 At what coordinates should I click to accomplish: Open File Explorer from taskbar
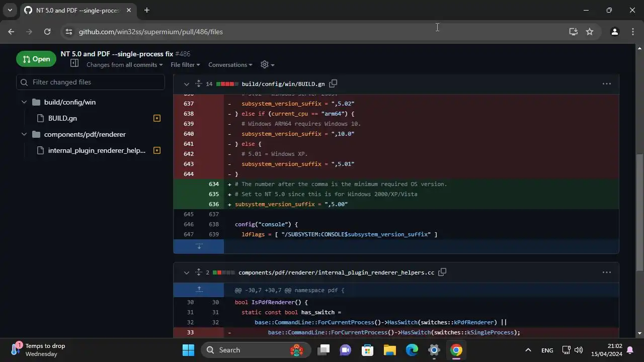pos(390,350)
